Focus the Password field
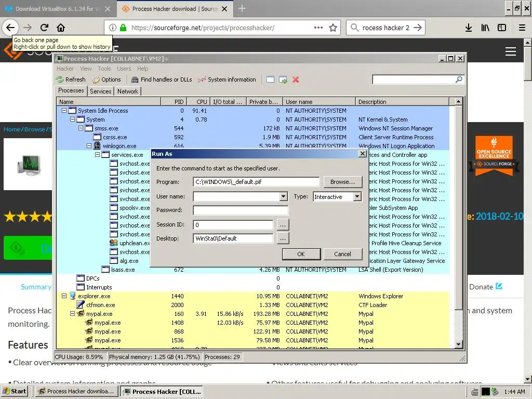 tap(241, 210)
